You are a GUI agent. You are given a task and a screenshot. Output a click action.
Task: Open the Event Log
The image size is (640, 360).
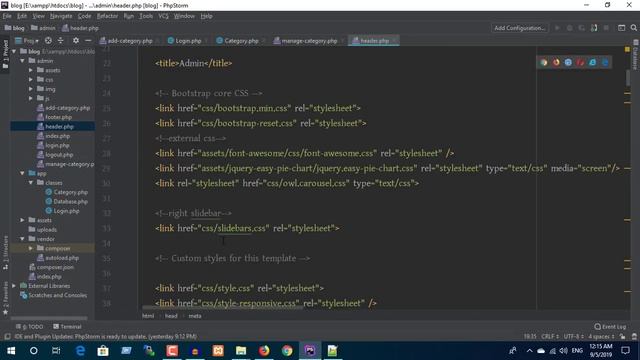pos(610,327)
